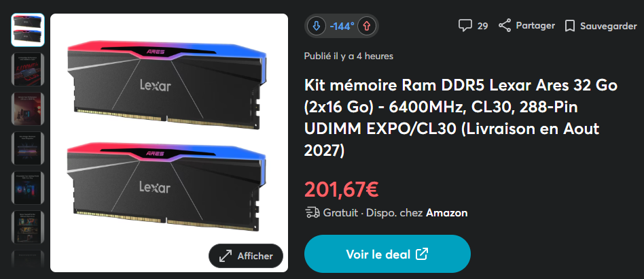Open the Voir le deal button
Screen dimensions: 644x279
387,254
